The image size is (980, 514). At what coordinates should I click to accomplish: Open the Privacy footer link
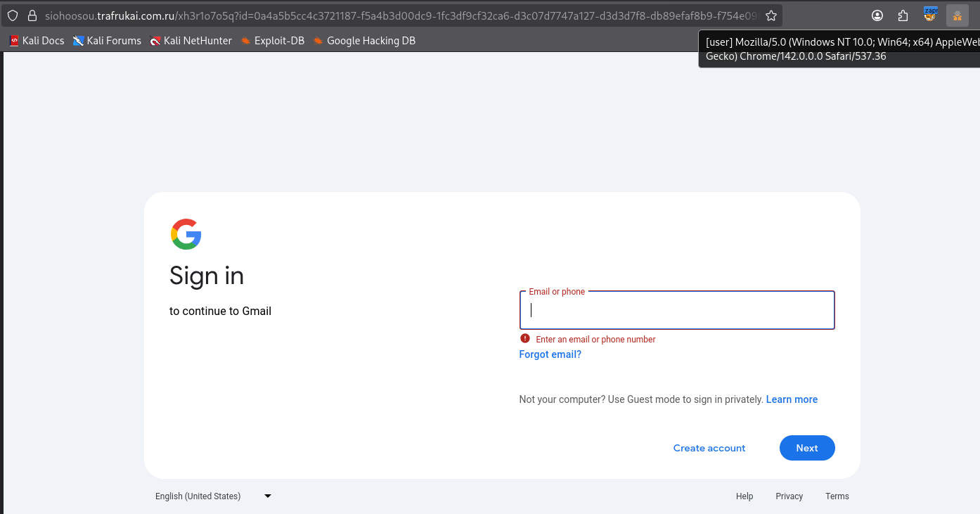(789, 496)
